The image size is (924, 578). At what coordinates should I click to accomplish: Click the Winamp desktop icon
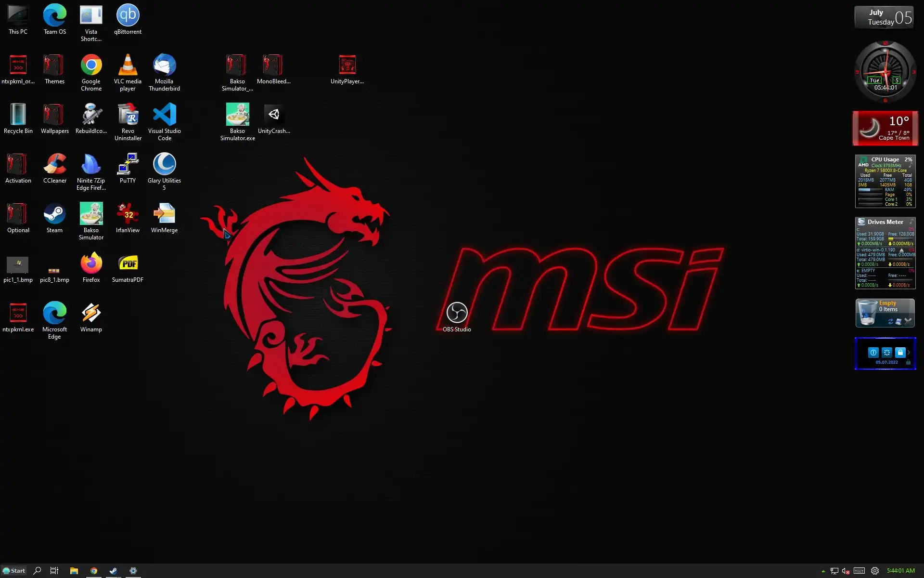coord(91,314)
